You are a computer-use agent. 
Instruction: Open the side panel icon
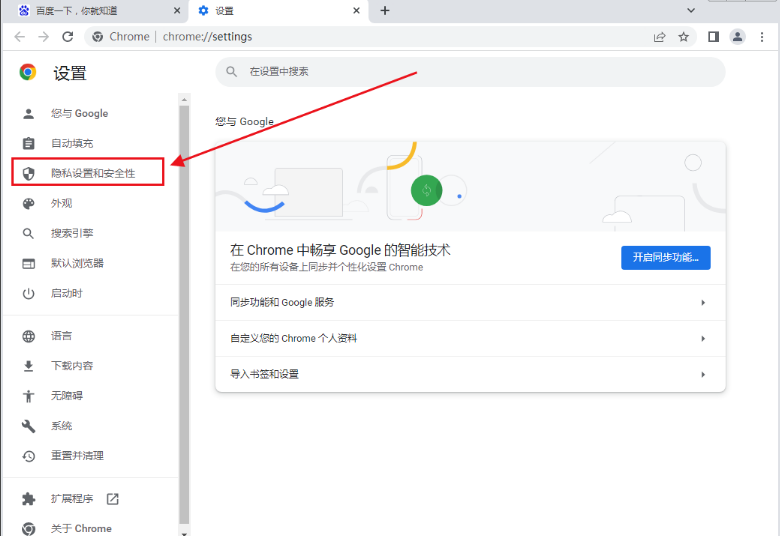click(713, 37)
